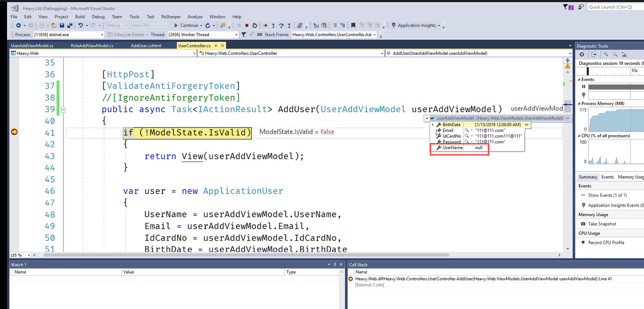
Task: Click the thread filter funnel icon
Action: [x=244, y=35]
